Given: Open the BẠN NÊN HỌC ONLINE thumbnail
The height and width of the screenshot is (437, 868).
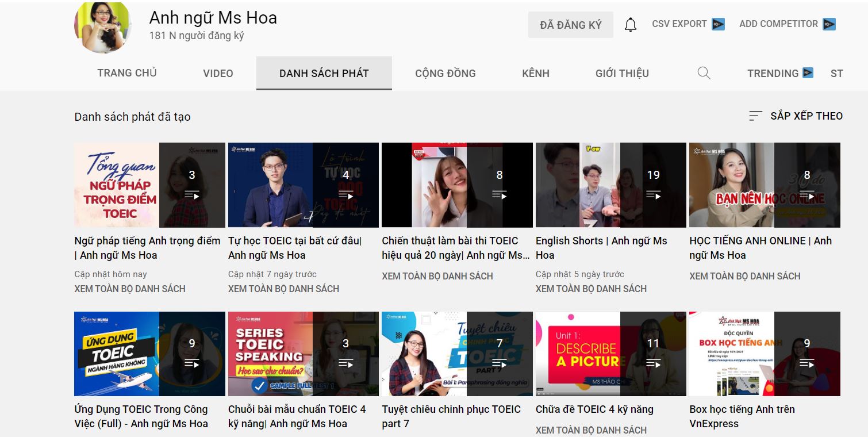Looking at the screenshot, I should tap(765, 185).
